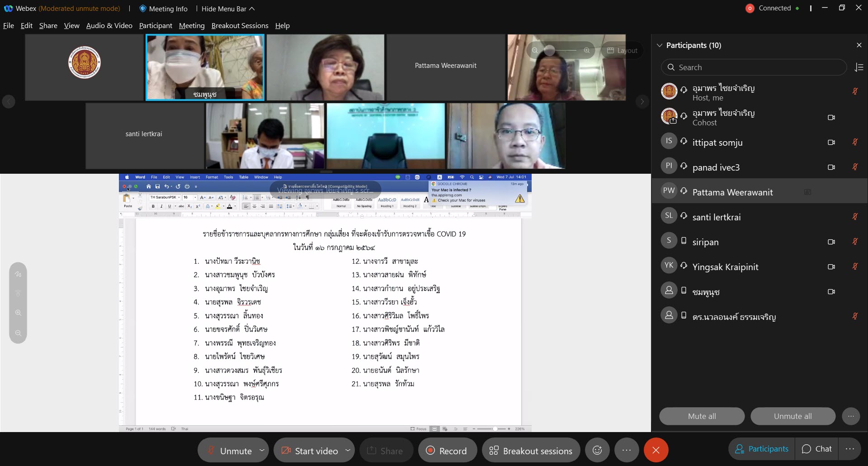The height and width of the screenshot is (466, 868).
Task: Zoom out video thumbnails with minus magnifier
Action: coord(535,50)
